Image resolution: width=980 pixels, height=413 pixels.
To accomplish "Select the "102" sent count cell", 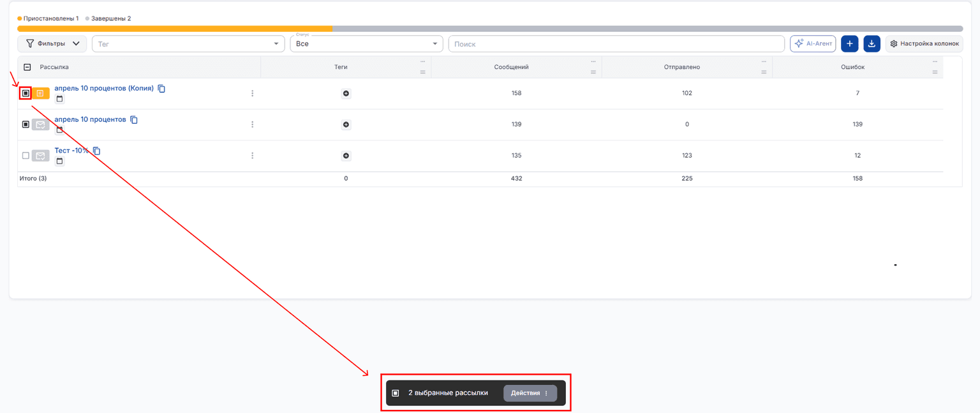I will 687,93.
